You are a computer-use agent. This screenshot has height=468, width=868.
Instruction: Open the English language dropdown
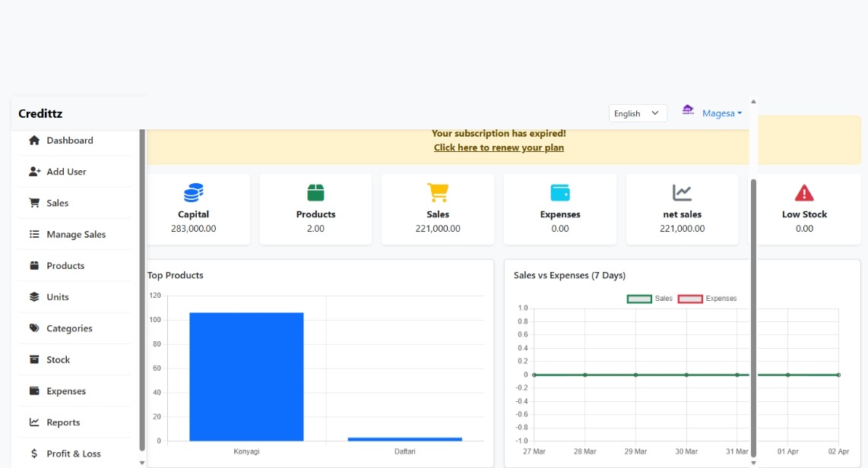tap(638, 113)
